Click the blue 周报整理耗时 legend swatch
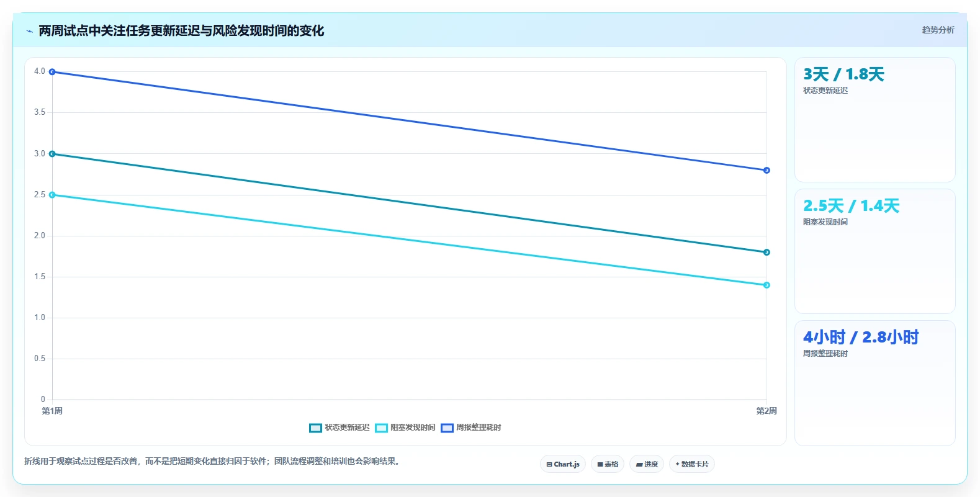This screenshot has height=497, width=980. pos(447,428)
